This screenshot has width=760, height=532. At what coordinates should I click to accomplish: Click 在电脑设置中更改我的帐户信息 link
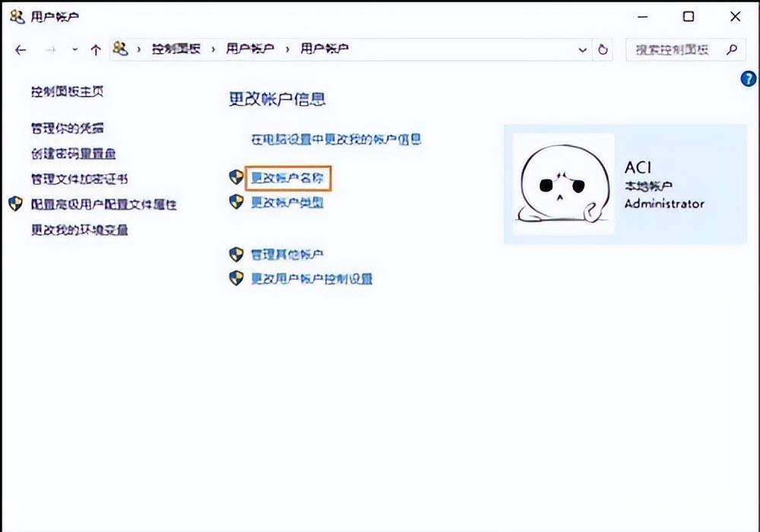point(336,139)
